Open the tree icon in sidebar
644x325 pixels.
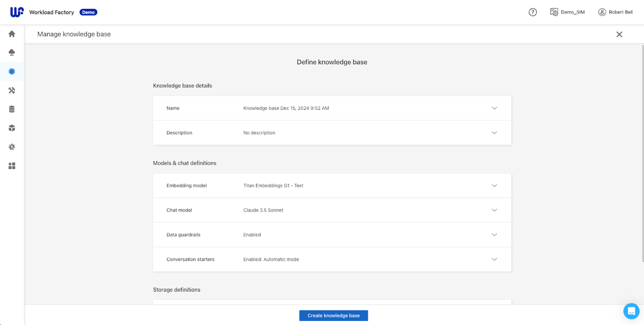[12, 53]
